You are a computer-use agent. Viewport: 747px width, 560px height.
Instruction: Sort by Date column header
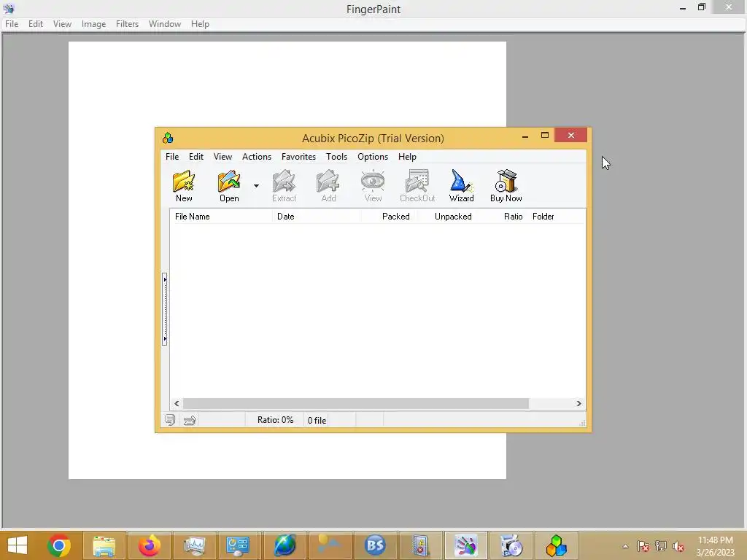click(x=317, y=216)
